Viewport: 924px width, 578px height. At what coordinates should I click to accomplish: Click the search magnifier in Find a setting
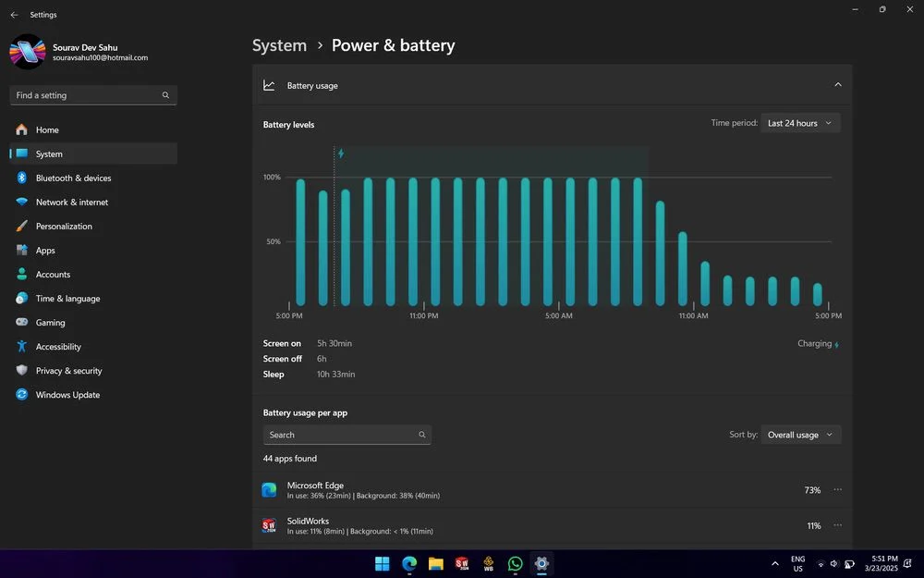(165, 95)
